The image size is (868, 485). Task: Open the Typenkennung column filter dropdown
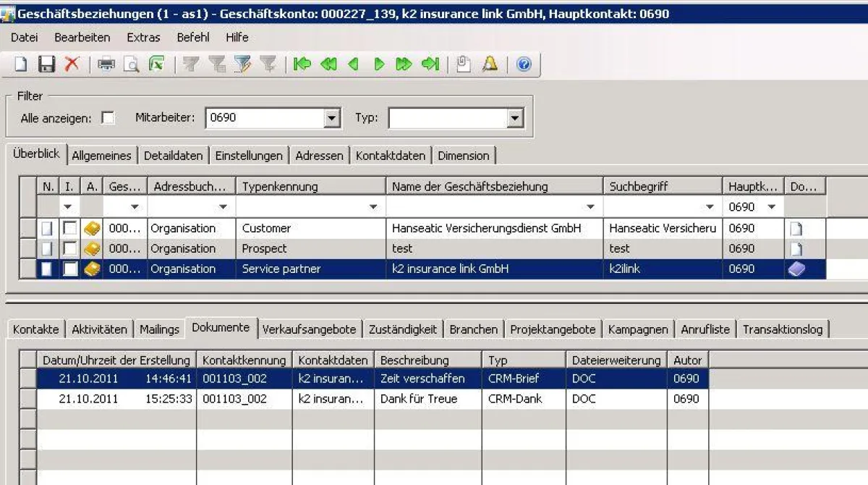[x=373, y=206]
